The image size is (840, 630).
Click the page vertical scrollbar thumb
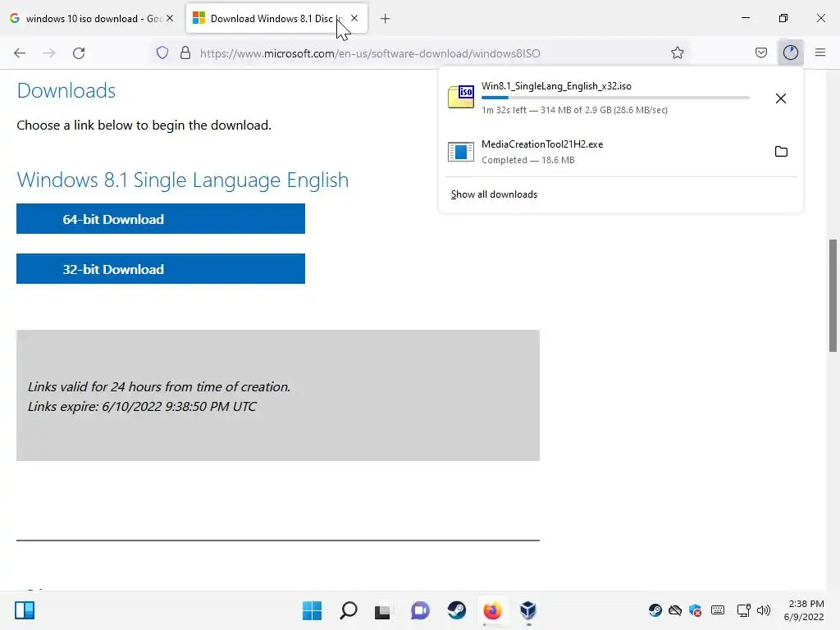point(833,295)
